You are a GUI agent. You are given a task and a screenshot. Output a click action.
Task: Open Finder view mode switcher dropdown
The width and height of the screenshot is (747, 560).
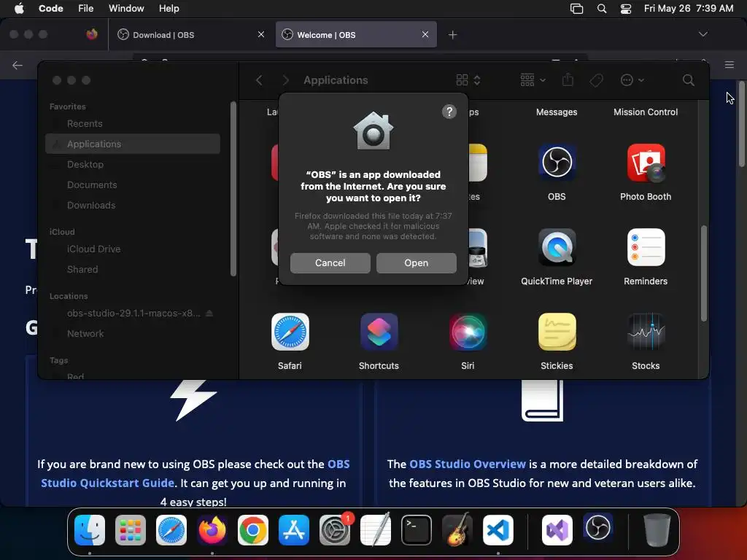pos(468,80)
